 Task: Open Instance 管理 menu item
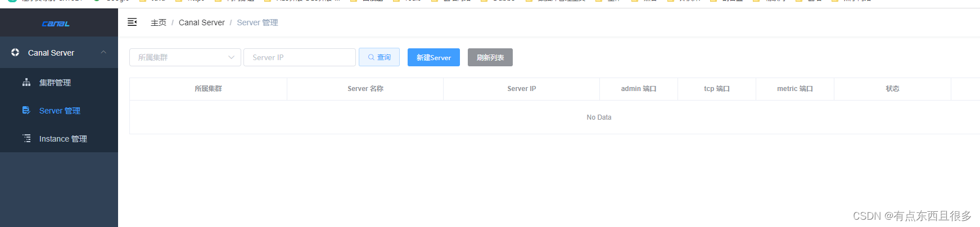(x=59, y=139)
